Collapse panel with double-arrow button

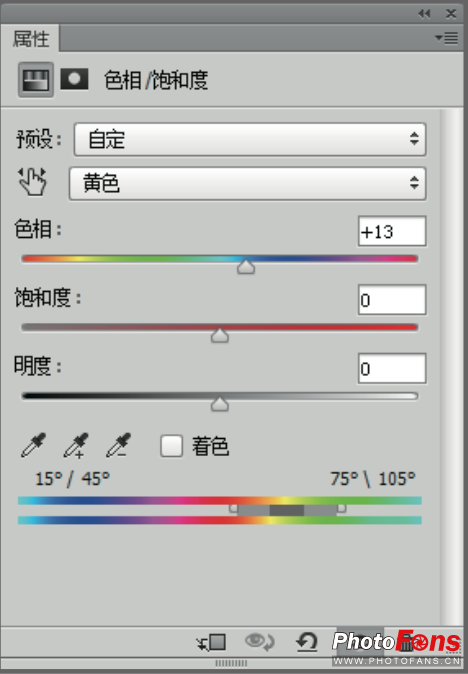[424, 14]
